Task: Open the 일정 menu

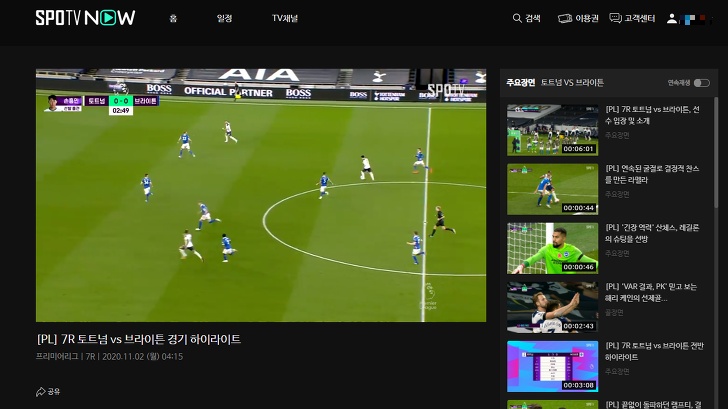Action: [x=224, y=19]
